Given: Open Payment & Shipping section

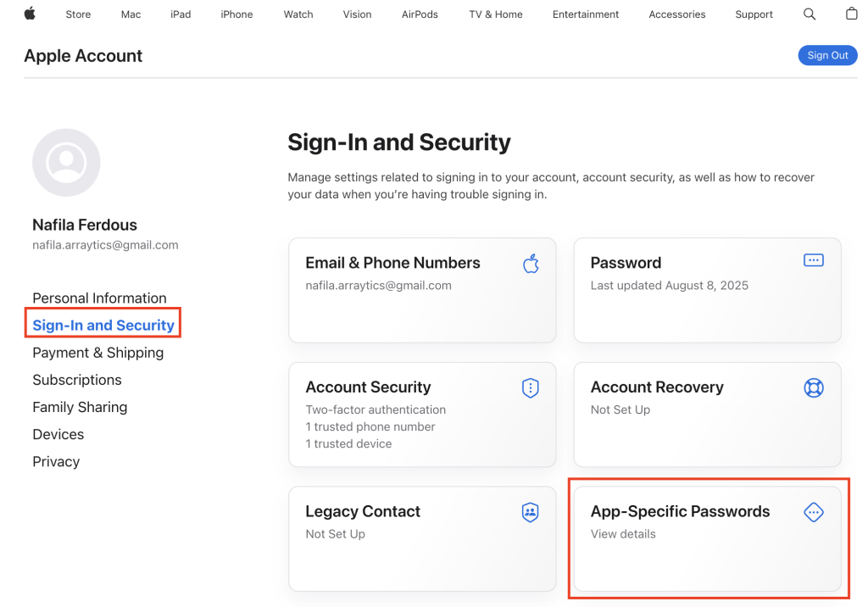Looking at the screenshot, I should pyautogui.click(x=97, y=353).
